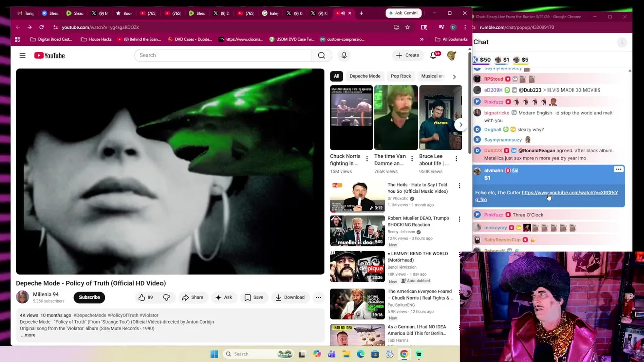The image size is (644, 362).
Task: Click Ask Gemini button
Action: [x=403, y=13]
